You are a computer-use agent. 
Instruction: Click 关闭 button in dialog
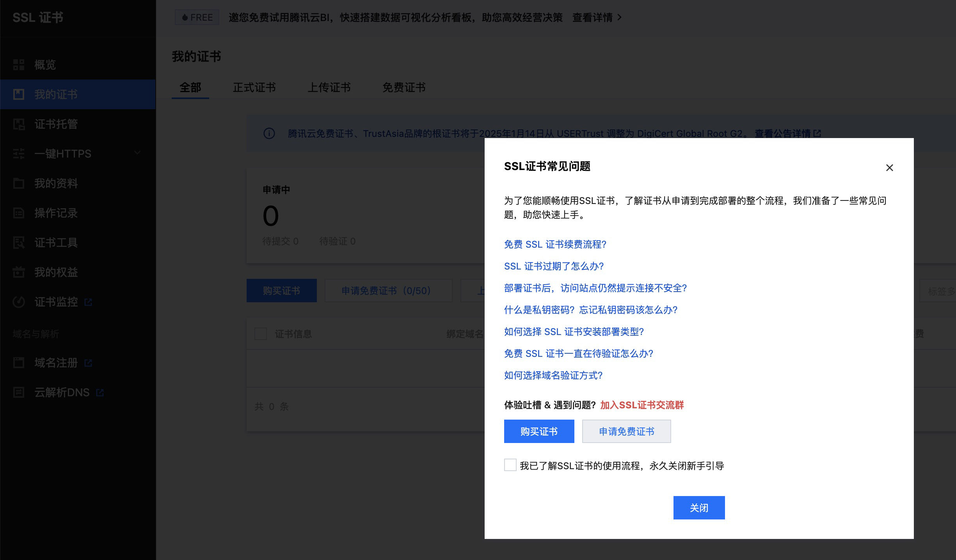click(699, 508)
